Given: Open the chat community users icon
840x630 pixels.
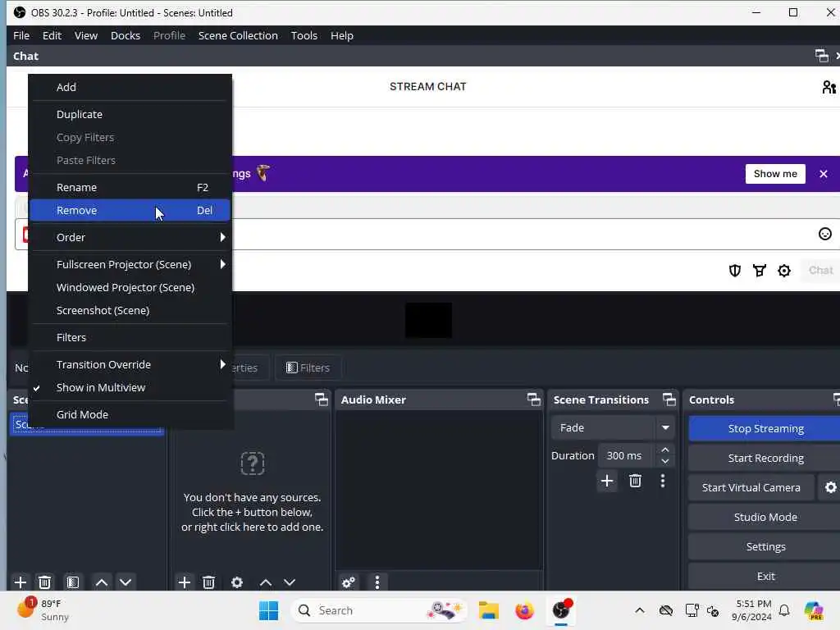Looking at the screenshot, I should (829, 87).
